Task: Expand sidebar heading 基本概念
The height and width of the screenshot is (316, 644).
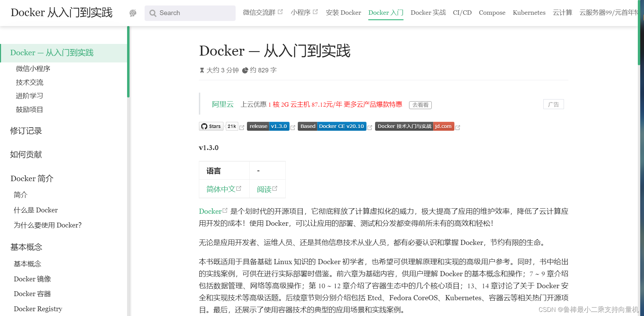Action: pos(26,247)
